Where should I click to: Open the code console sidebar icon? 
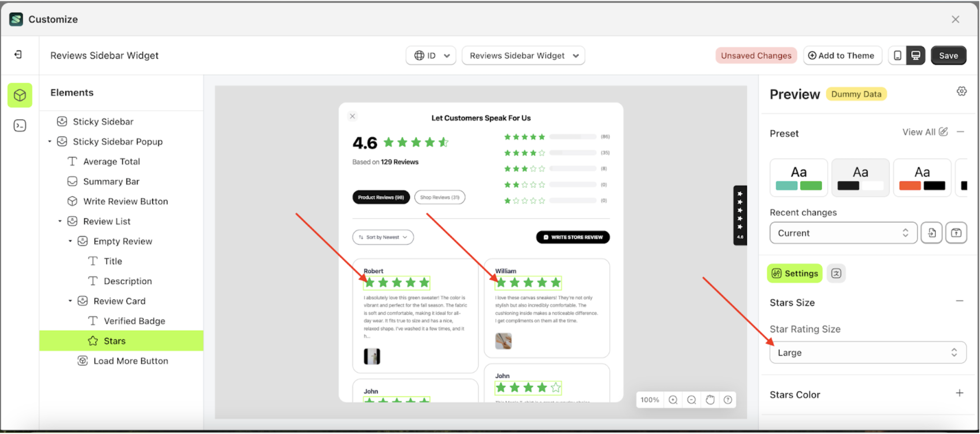click(20, 126)
